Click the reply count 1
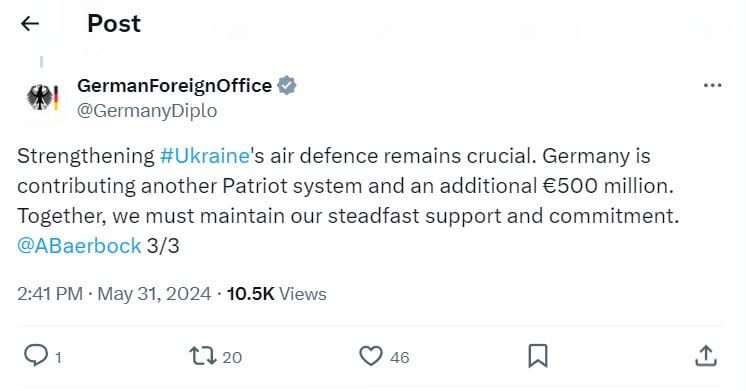 [x=59, y=357]
